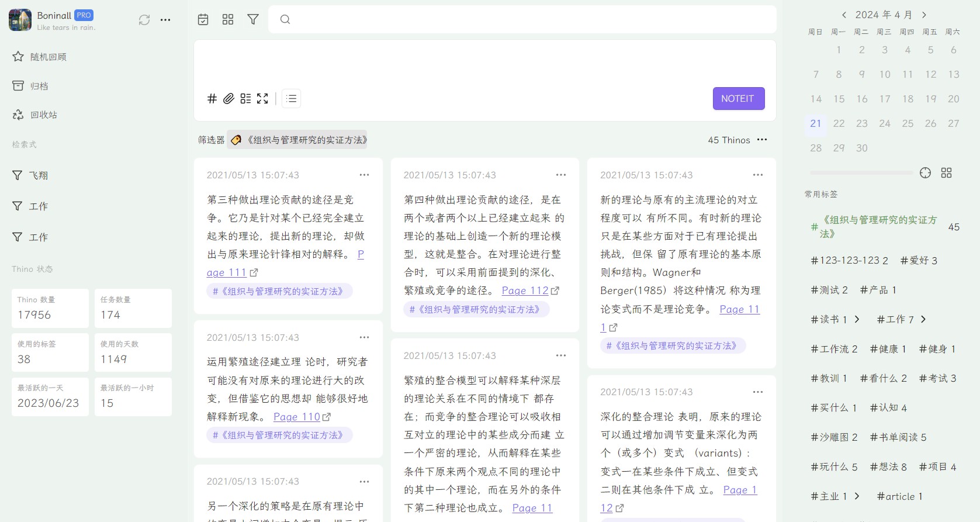Open the Thinos count more-options ellipsis
The height and width of the screenshot is (522, 980).
point(762,140)
